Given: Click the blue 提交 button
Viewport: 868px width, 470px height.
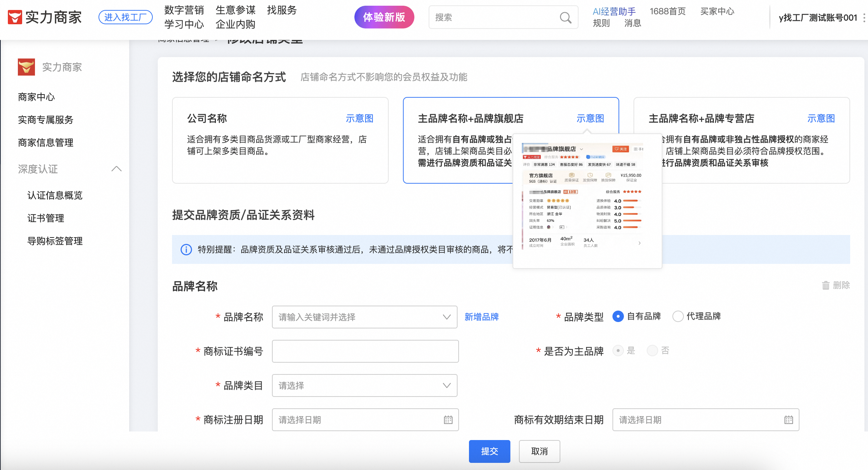Looking at the screenshot, I should coord(489,451).
